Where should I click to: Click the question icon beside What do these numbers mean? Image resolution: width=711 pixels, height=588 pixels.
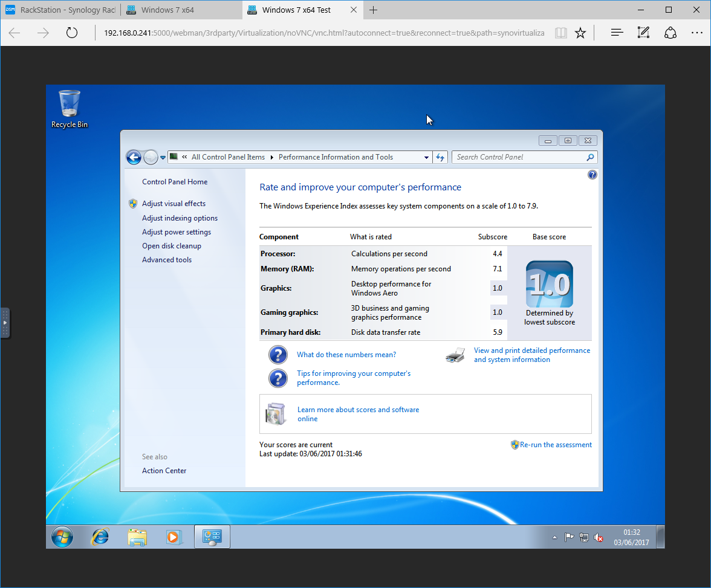tap(278, 355)
